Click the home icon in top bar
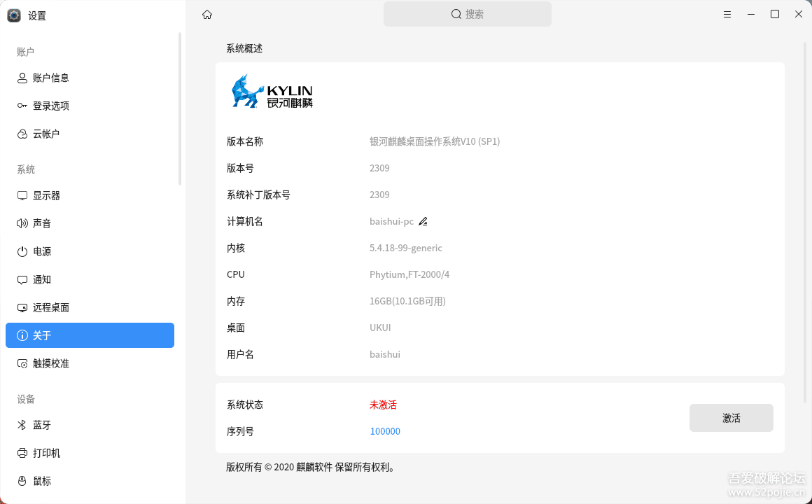The width and height of the screenshot is (812, 504). click(x=207, y=15)
